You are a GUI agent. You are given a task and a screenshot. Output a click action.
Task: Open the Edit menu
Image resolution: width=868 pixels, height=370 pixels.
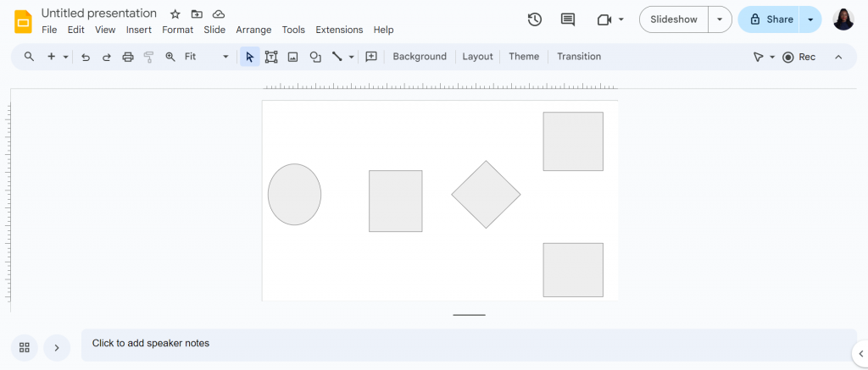(x=75, y=30)
